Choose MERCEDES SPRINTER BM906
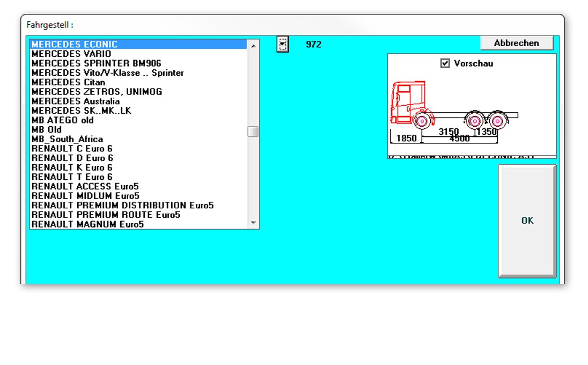This screenshot has height=365, width=588. point(138,63)
